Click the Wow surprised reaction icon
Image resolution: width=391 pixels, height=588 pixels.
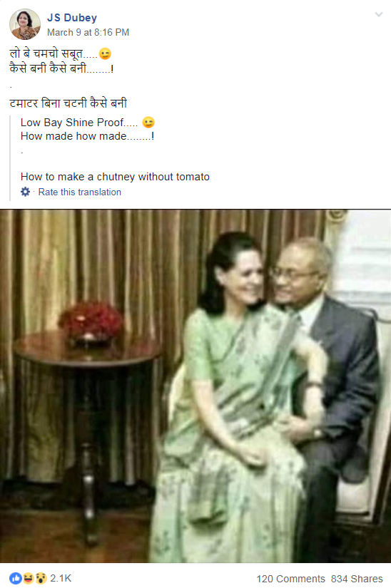point(41,578)
